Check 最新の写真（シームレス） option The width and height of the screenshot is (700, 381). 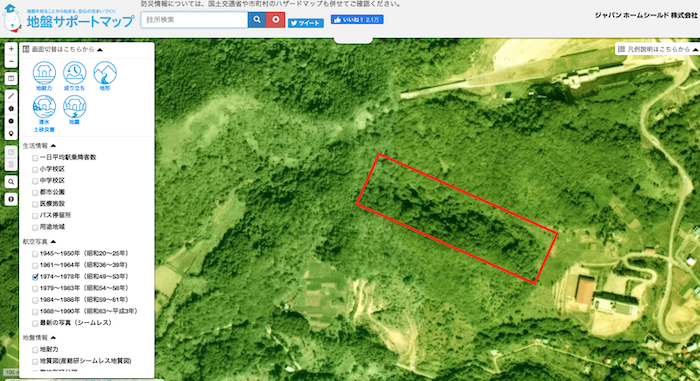[35, 323]
